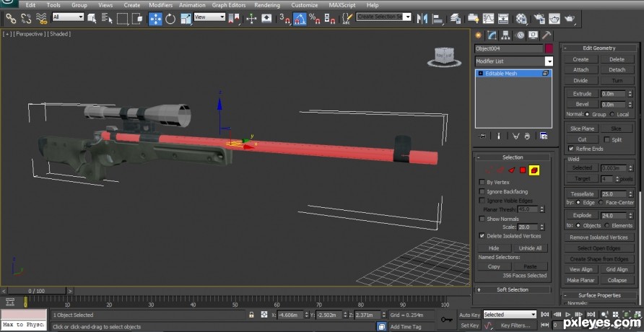This screenshot has height=332, width=644.
Task: Toggle Keyboard Shortcut Override icon
Action: pos(266,18)
